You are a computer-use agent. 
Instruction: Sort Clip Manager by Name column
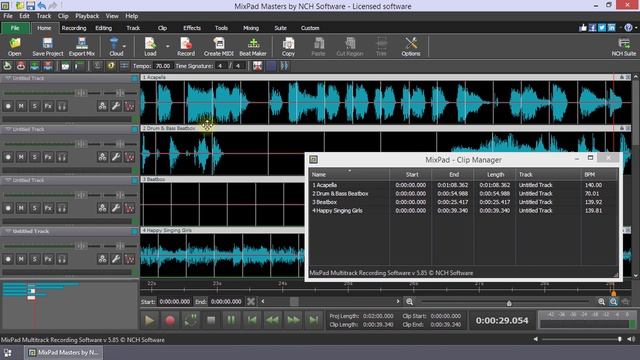click(349, 174)
